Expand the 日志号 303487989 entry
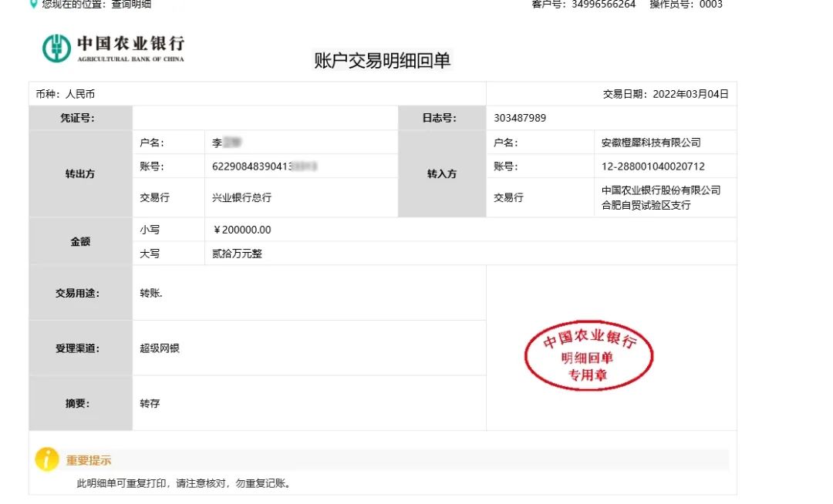 [516, 117]
